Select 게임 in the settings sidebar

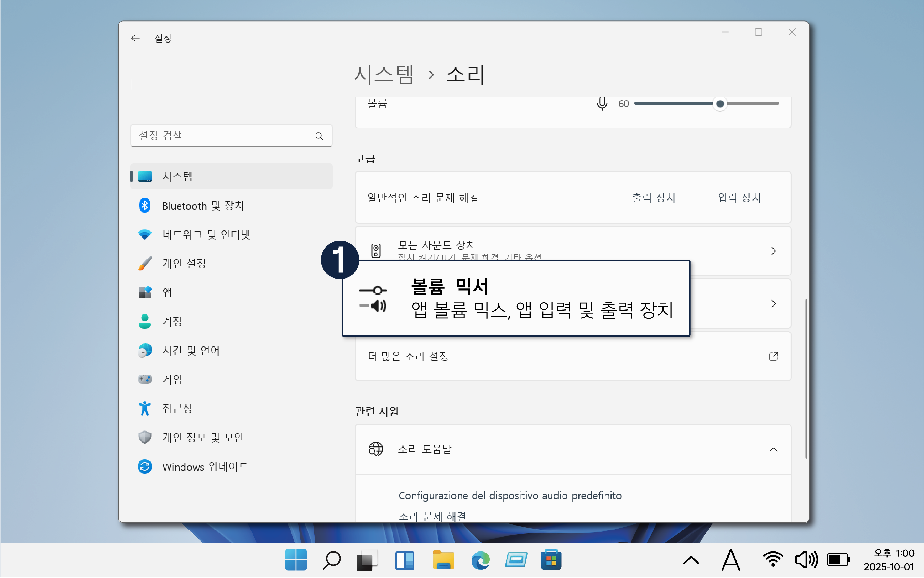pyautogui.click(x=172, y=379)
